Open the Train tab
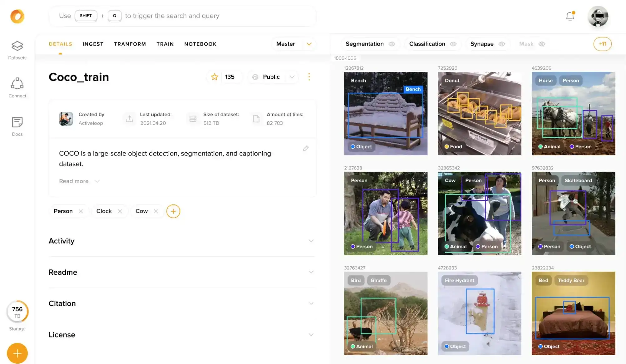This screenshot has height=364, width=626. pyautogui.click(x=165, y=44)
